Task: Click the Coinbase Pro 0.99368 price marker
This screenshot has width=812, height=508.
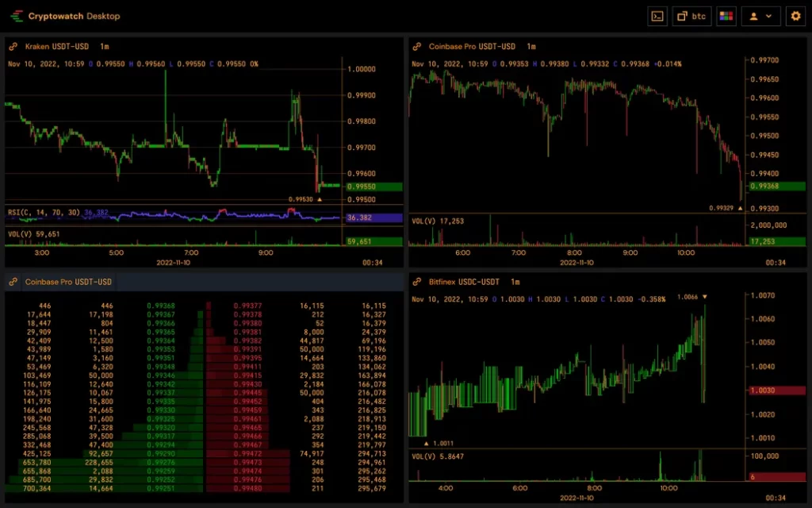Action: 768,187
